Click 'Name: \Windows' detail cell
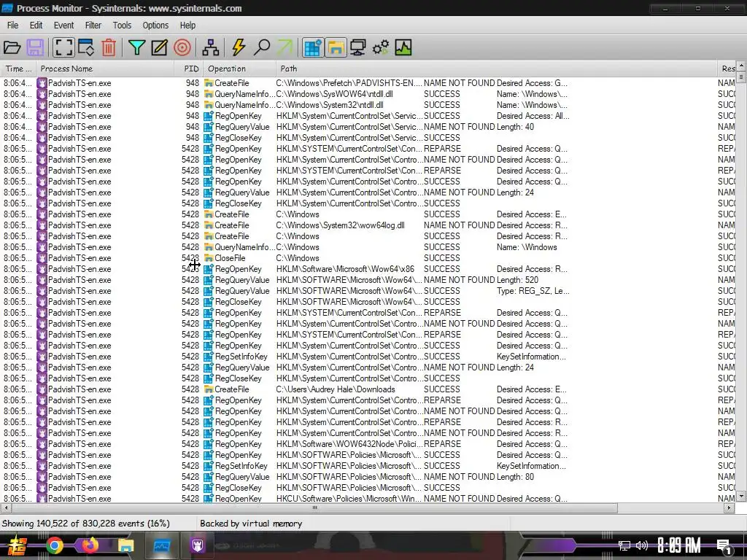 pyautogui.click(x=527, y=247)
